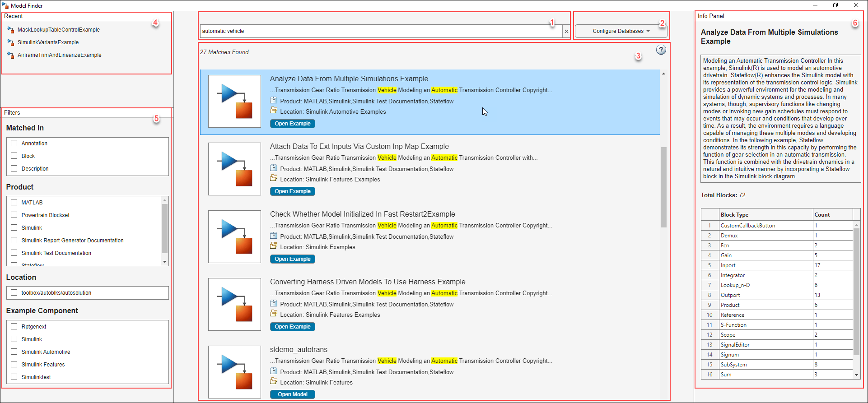Enable the Annotation filter checkbox
Screen dimensions: 868x403
[14, 143]
